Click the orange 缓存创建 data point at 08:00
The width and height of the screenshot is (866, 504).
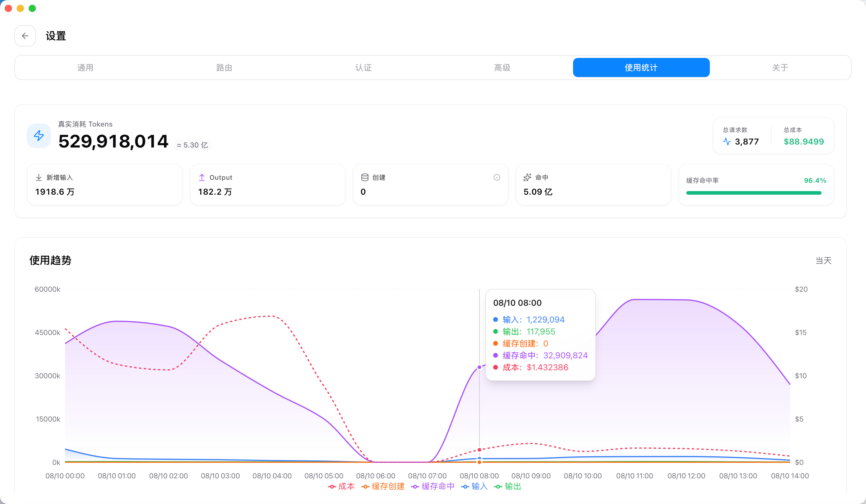tap(479, 462)
